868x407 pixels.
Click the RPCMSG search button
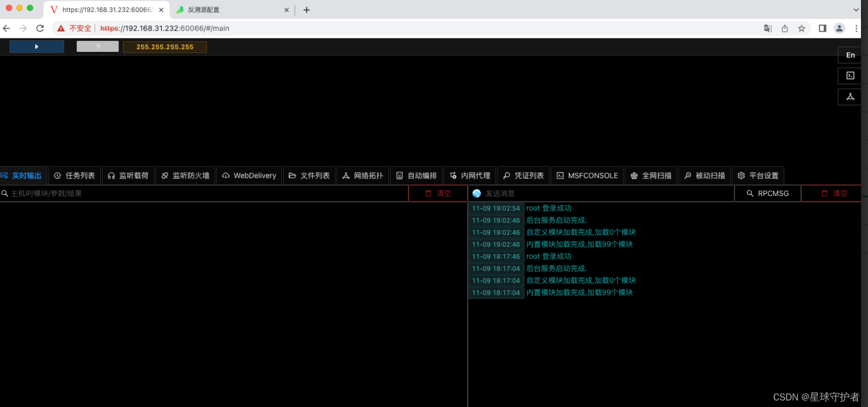768,193
